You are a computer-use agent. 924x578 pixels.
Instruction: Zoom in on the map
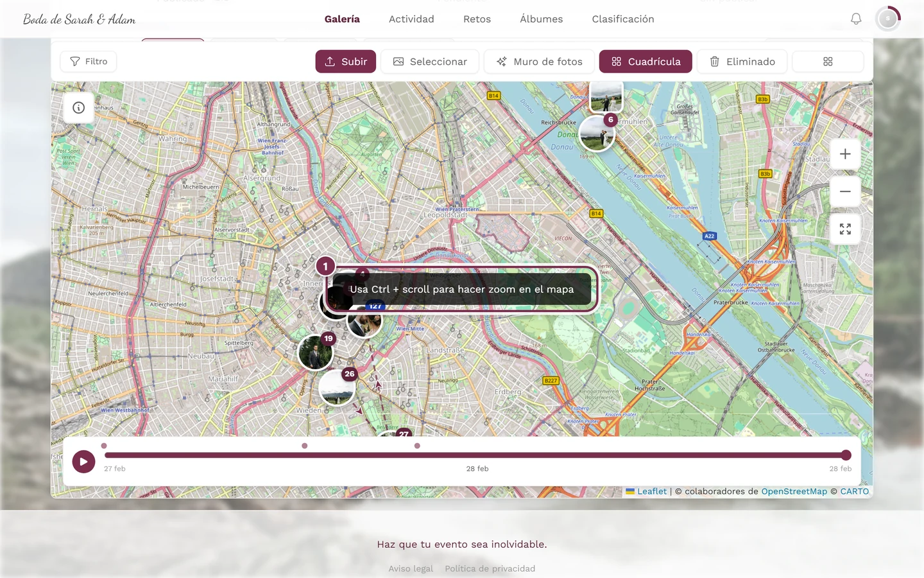pyautogui.click(x=845, y=154)
